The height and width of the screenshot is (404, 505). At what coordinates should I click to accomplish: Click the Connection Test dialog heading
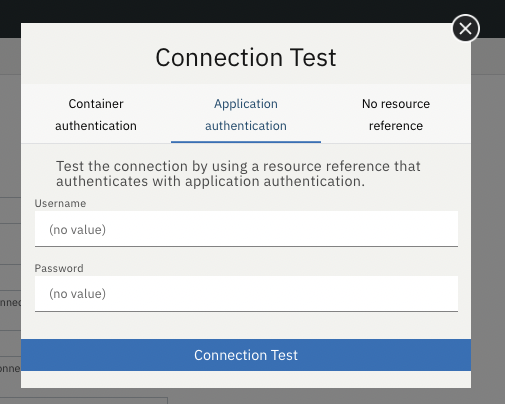[x=246, y=58]
